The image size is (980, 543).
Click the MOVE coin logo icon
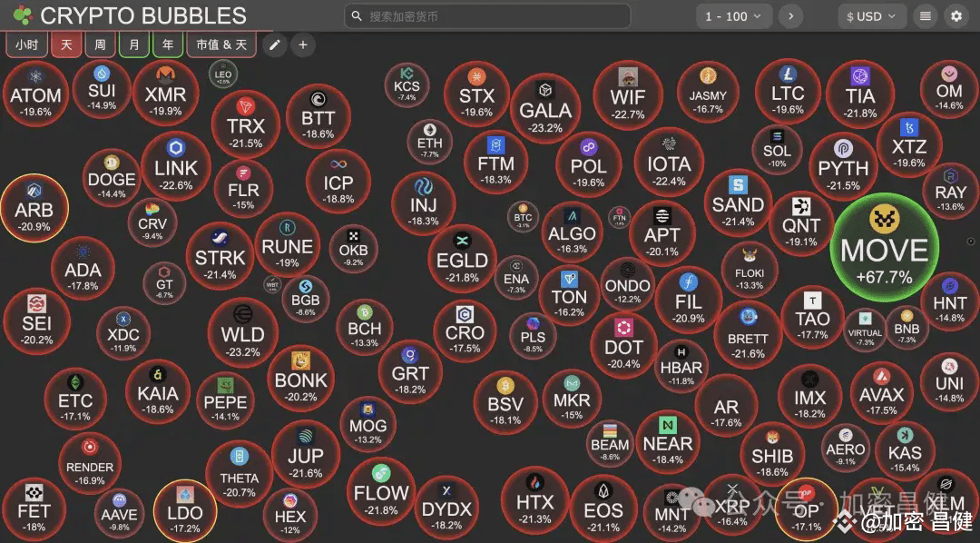tap(885, 220)
